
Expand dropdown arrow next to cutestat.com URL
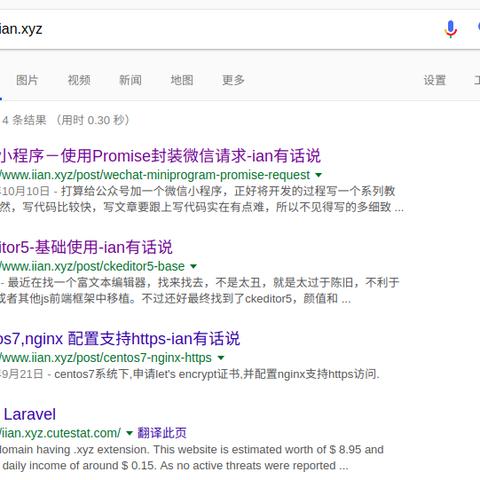pos(129,433)
